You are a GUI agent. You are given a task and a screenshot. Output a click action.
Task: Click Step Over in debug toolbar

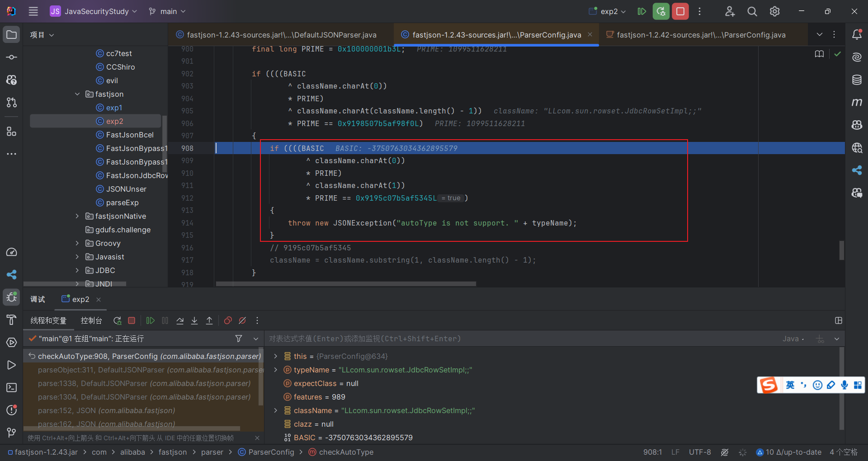180,320
